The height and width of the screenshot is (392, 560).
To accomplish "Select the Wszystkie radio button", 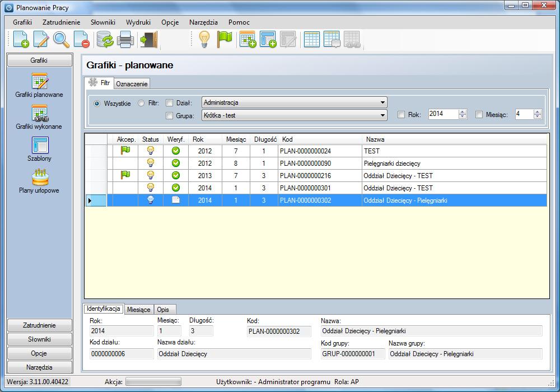I will click(97, 104).
